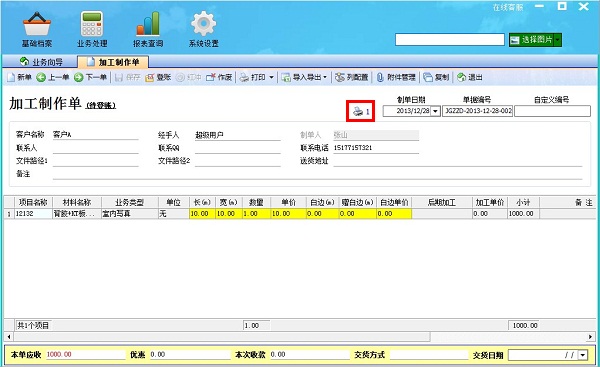Click the horizontal scrollbar right arrow
Image resolution: width=600 pixels, height=367 pixels.
pos(591,337)
